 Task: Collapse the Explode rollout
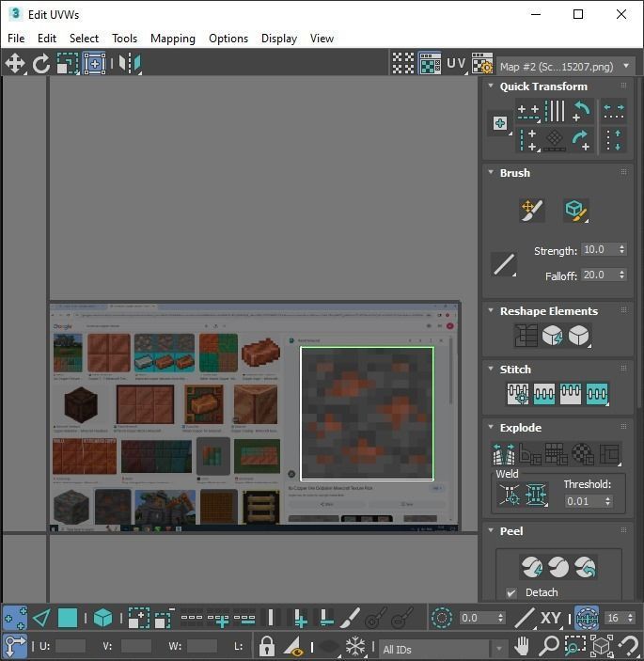[x=491, y=427]
